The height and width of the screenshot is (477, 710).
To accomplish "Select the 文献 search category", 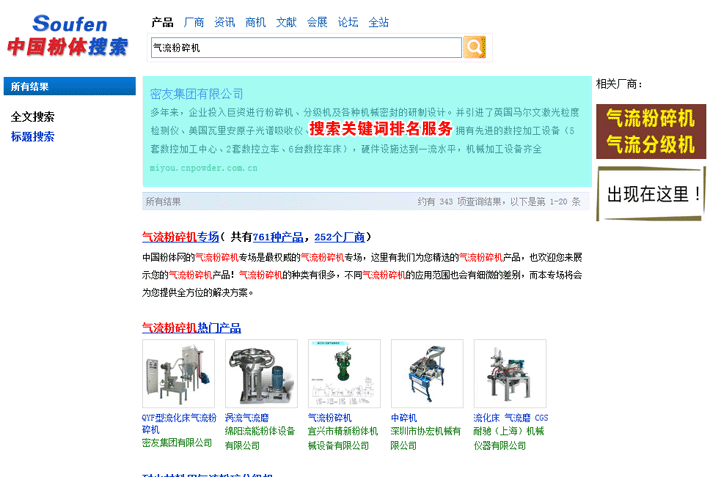I will coord(286,22).
